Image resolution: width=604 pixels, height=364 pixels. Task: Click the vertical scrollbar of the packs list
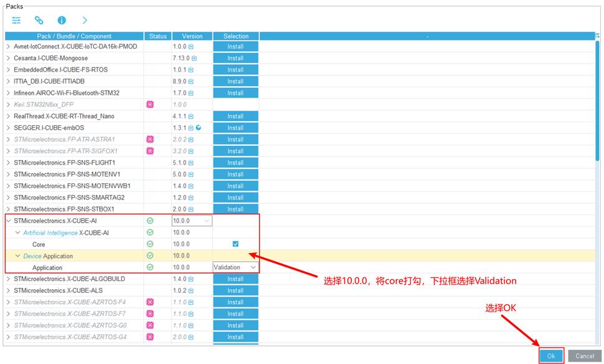pyautogui.click(x=597, y=100)
